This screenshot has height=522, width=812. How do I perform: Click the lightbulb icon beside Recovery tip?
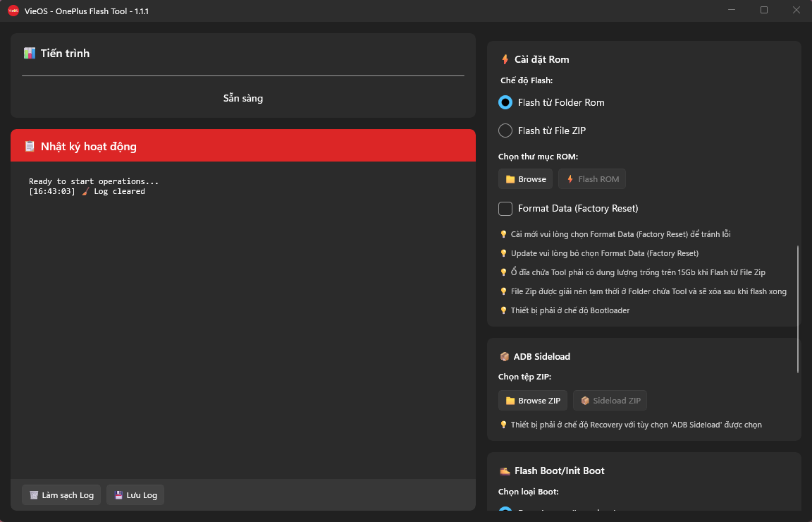tap(503, 425)
